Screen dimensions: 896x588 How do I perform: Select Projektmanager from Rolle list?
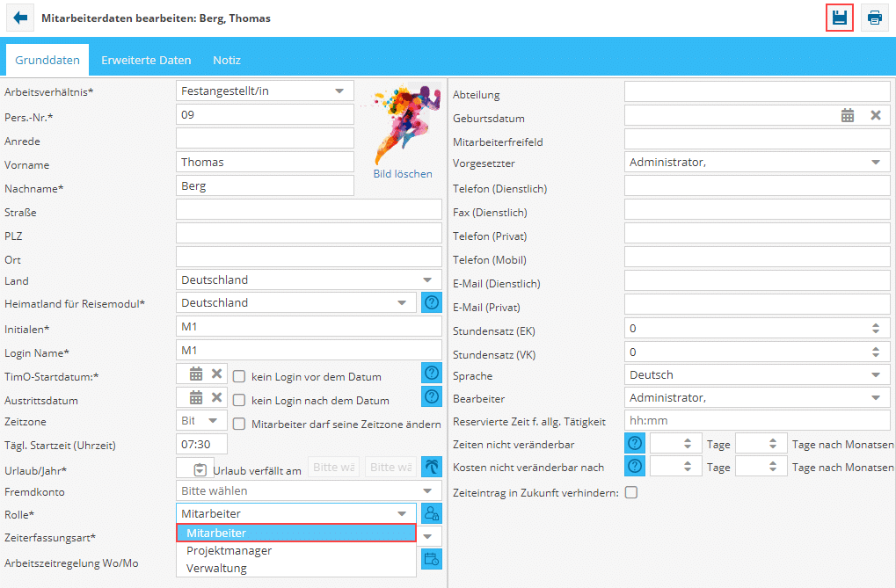tap(296, 551)
